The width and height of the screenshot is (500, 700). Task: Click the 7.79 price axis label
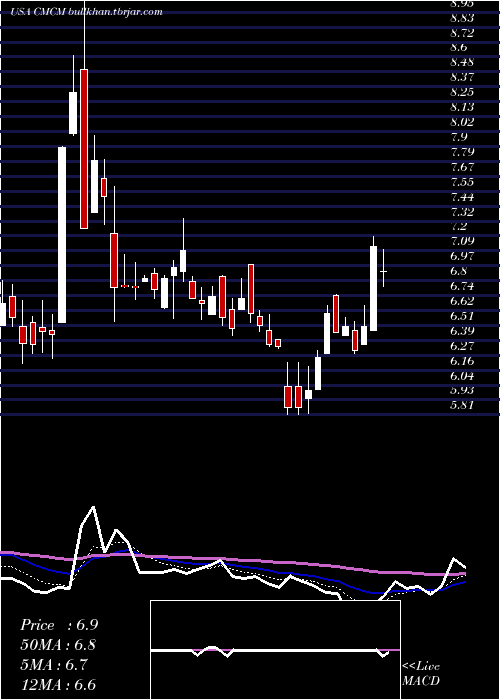tap(462, 152)
